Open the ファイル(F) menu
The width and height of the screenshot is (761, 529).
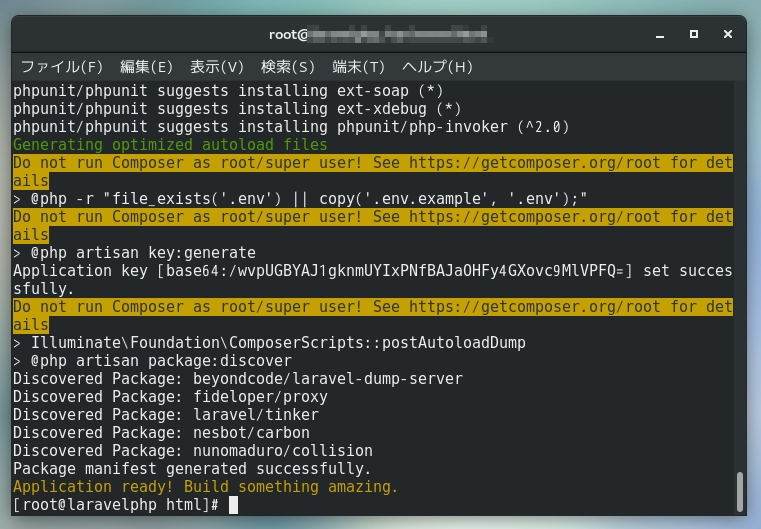(62, 66)
